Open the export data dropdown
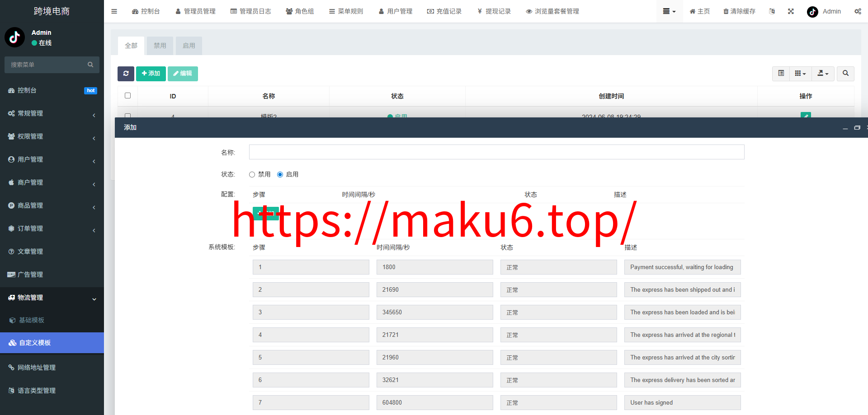The image size is (868, 415). point(823,73)
